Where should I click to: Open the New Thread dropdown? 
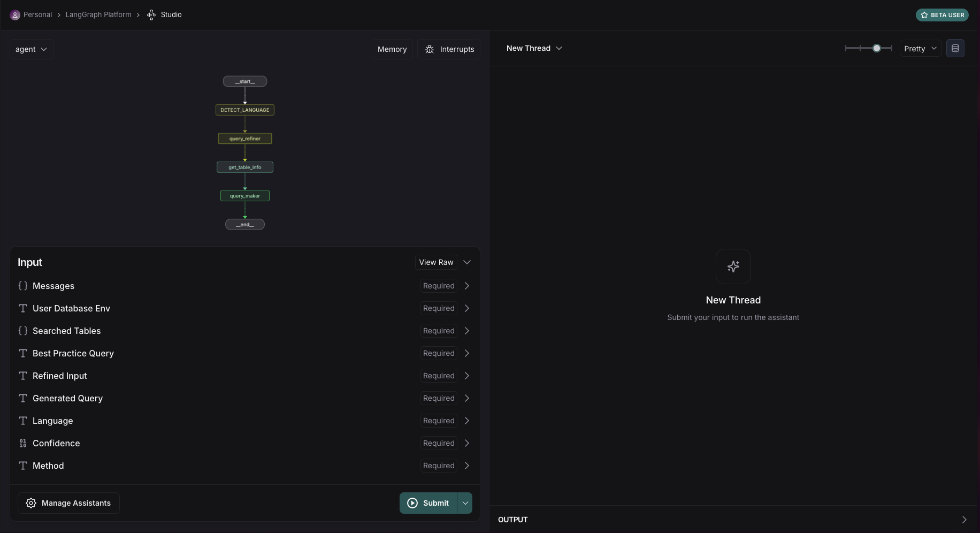point(534,48)
